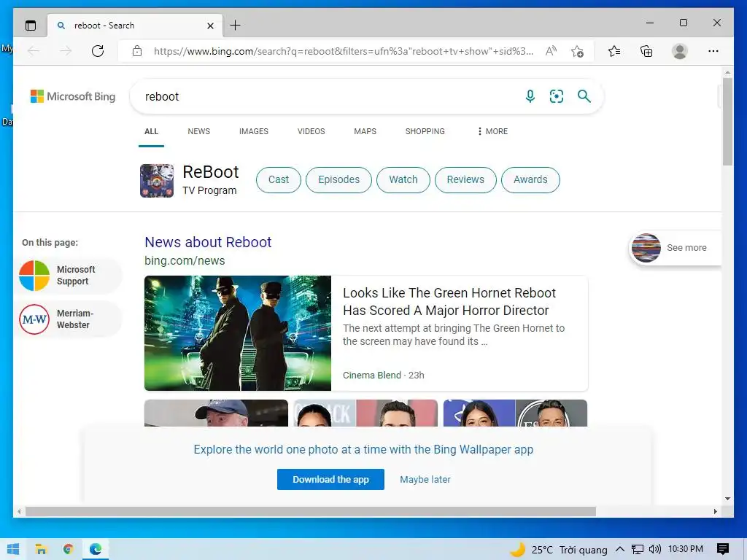The height and width of the screenshot is (560, 747).
Task: Jump to Microsoft Support section
Action: click(69, 275)
